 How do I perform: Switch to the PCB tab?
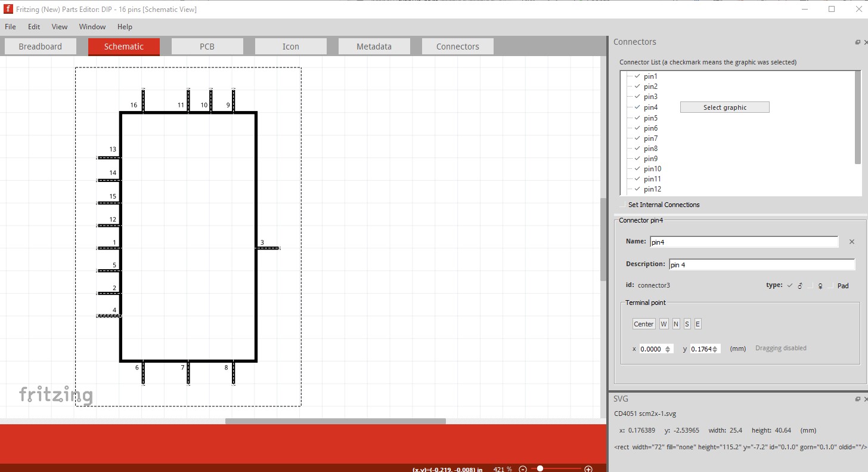(207, 46)
